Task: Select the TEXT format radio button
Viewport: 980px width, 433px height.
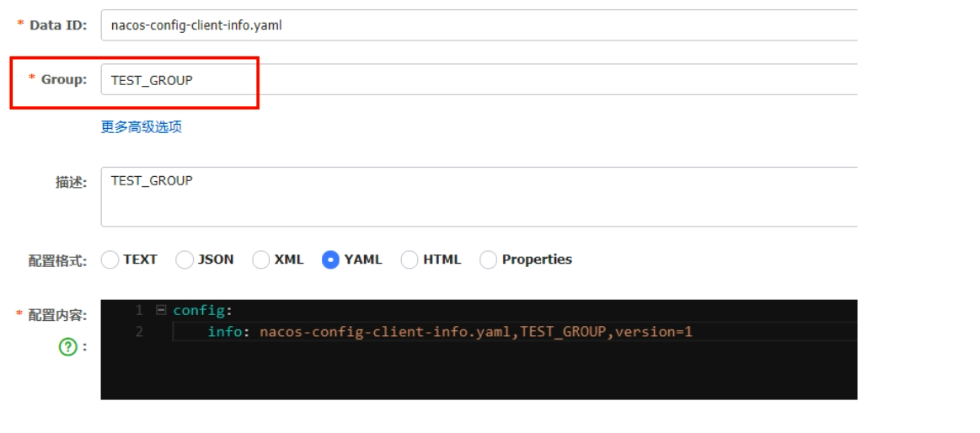Action: (x=110, y=259)
